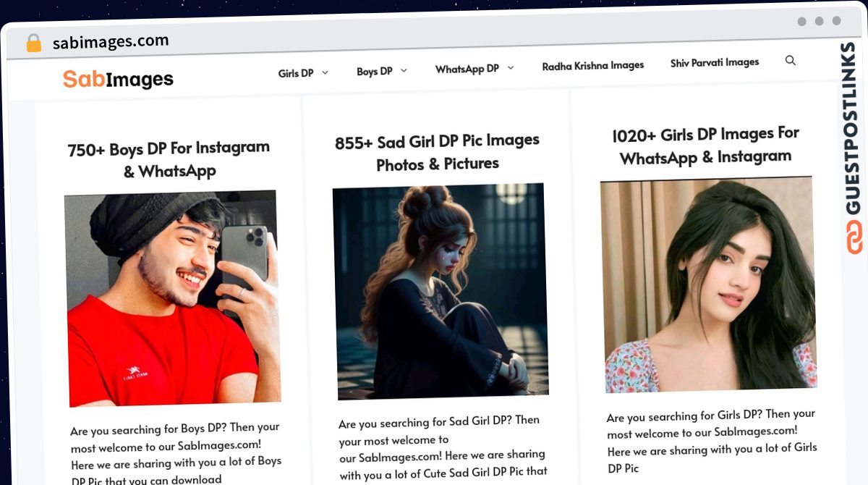The height and width of the screenshot is (485, 868).
Task: View the boy in red shirt thumbnail
Action: tap(171, 298)
